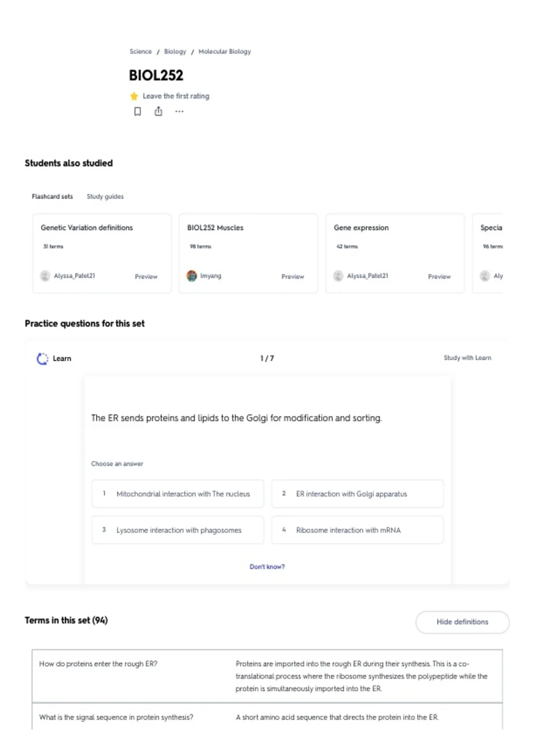The image size is (534, 756).
Task: Click the Learn mode circular icon
Action: [x=42, y=359]
